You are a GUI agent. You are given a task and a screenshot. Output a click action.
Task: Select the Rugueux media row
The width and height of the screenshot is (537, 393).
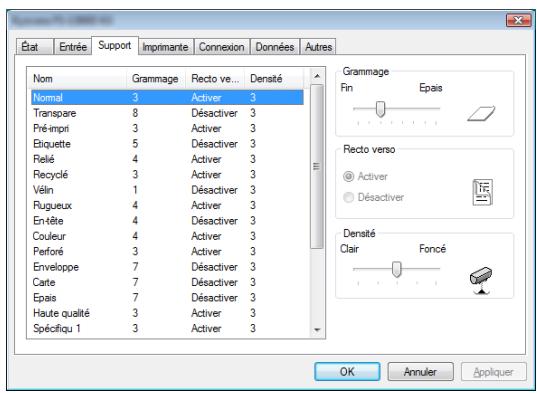pyautogui.click(x=167, y=205)
